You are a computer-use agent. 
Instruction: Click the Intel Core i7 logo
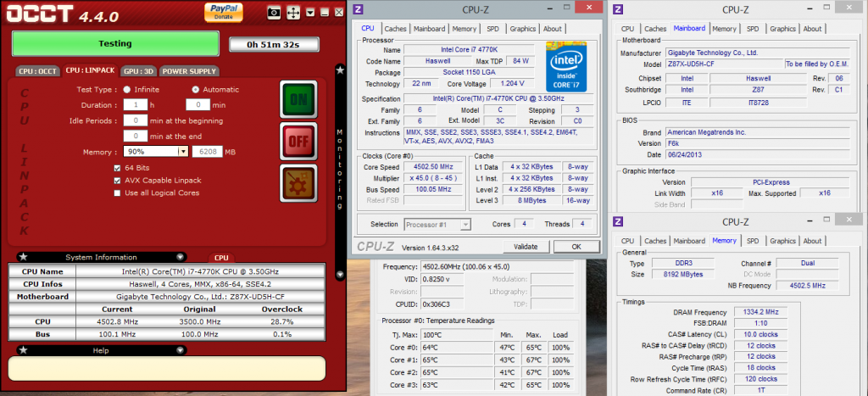[x=566, y=66]
